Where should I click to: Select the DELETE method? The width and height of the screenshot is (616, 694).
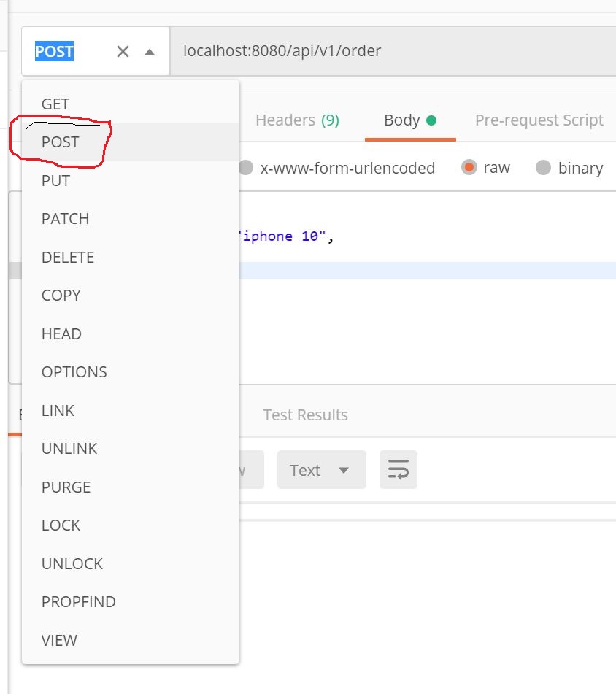pyautogui.click(x=67, y=257)
